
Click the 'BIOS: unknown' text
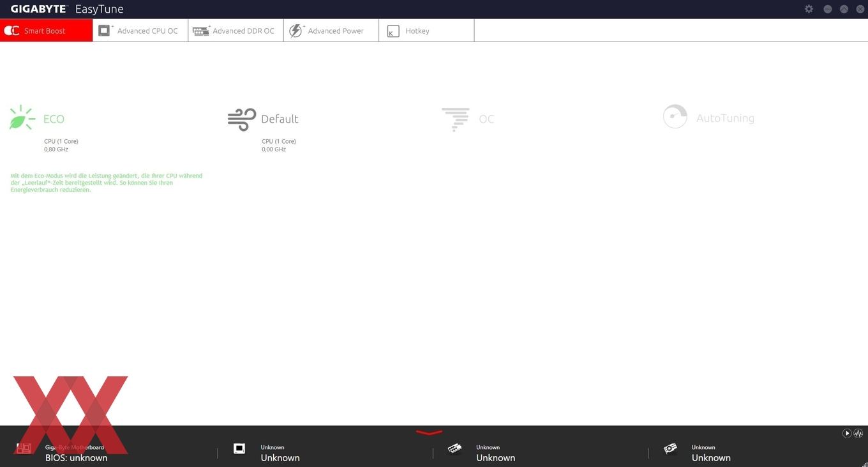[76, 457]
